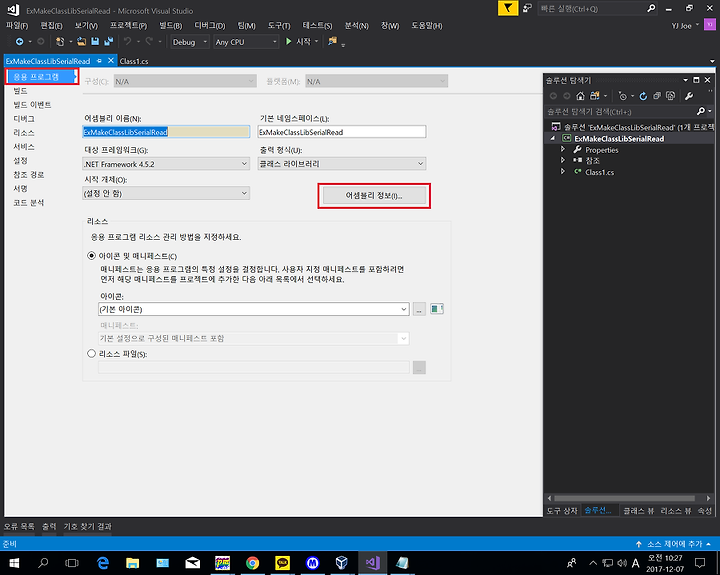Image resolution: width=720 pixels, height=575 pixels.
Task: Open the 오류 목록 bottom tab
Action: coord(19,526)
